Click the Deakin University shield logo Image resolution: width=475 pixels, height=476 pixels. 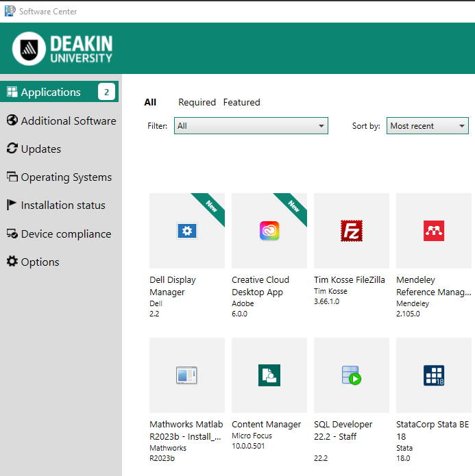[x=29, y=49]
